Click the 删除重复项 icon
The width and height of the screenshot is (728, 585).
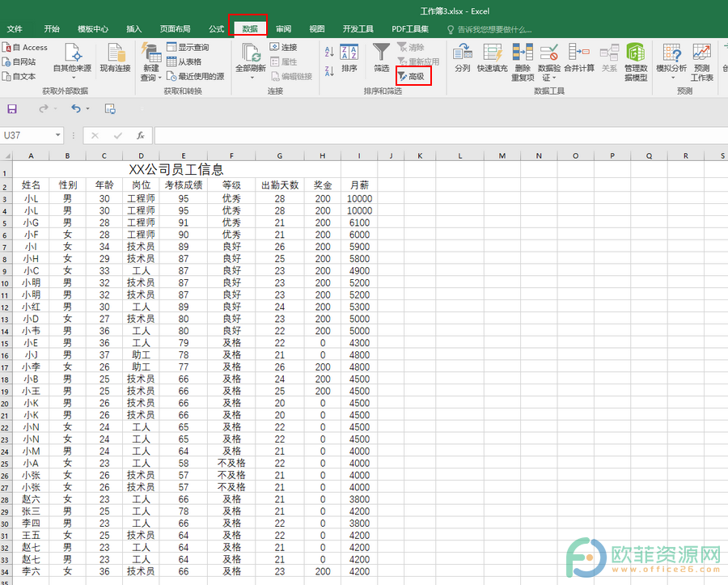pos(523,61)
